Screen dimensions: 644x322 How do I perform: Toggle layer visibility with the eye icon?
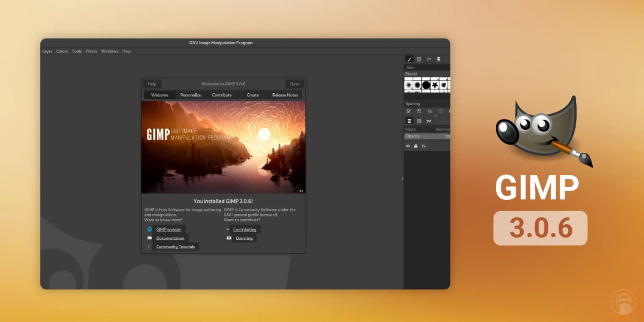point(408,146)
